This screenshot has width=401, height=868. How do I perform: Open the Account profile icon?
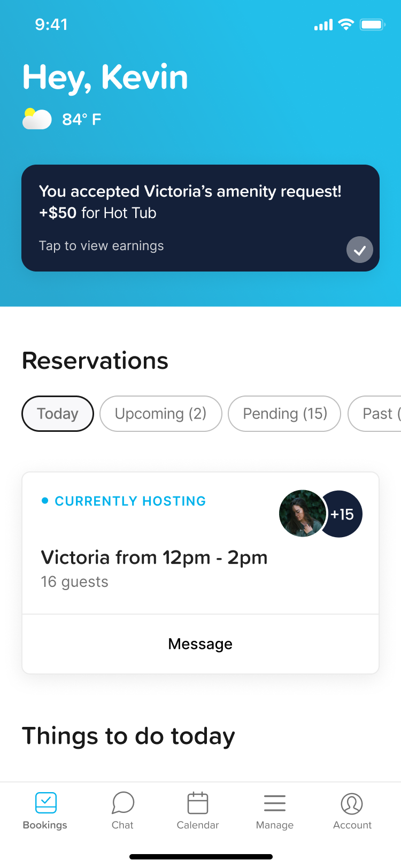tap(352, 803)
